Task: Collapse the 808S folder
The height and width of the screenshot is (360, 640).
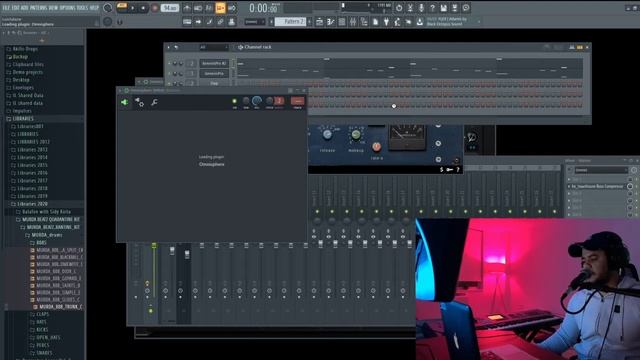Action: click(x=41, y=243)
